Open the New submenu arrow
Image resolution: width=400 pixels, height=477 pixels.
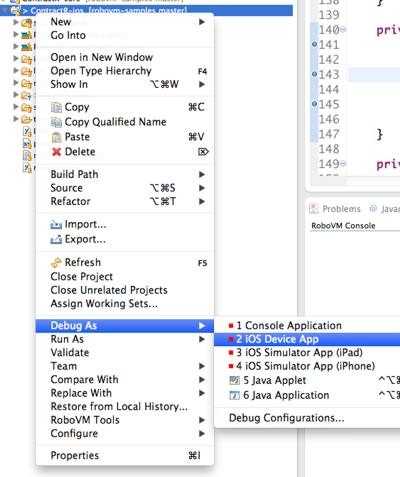(202, 22)
